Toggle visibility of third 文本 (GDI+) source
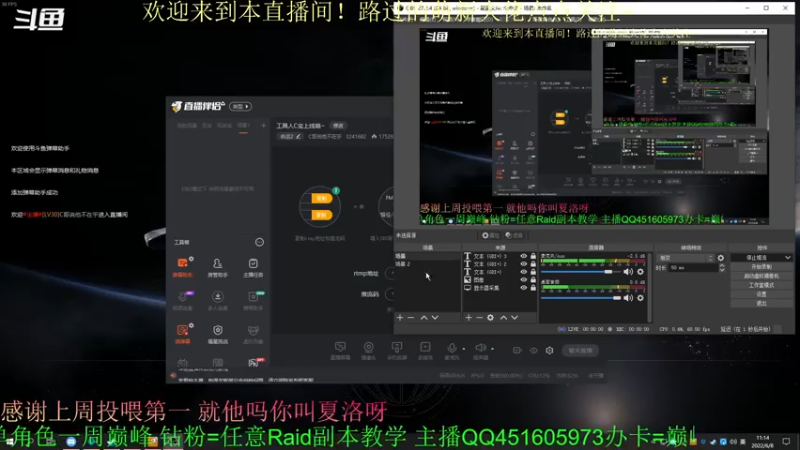 tap(523, 272)
